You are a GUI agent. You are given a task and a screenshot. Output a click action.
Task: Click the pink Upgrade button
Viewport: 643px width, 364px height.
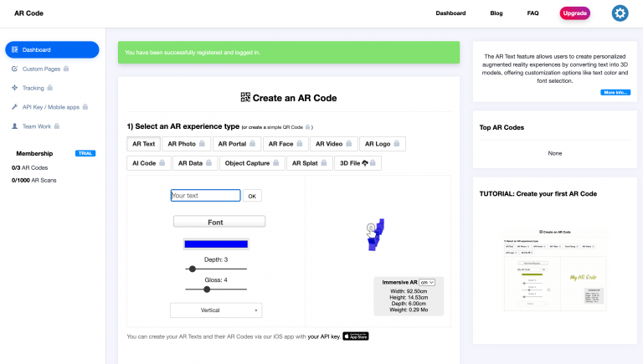click(574, 13)
